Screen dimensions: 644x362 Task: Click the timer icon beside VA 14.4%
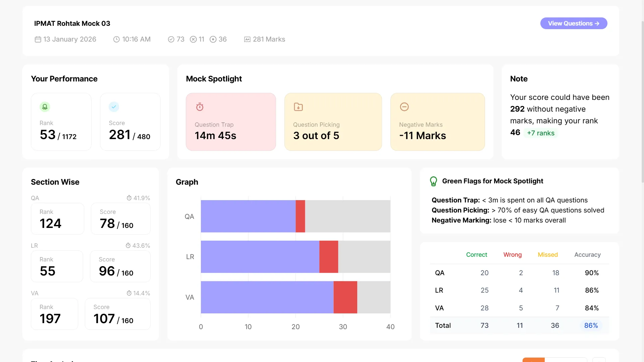[x=129, y=293]
